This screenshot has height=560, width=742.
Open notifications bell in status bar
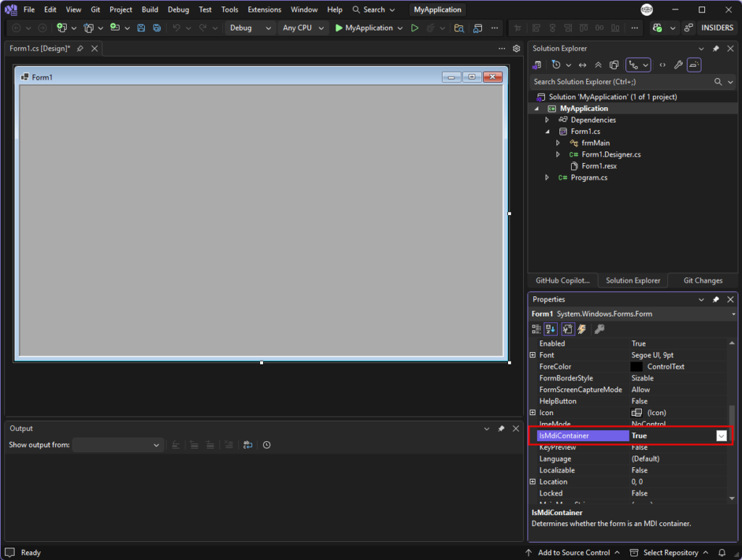coord(722,553)
